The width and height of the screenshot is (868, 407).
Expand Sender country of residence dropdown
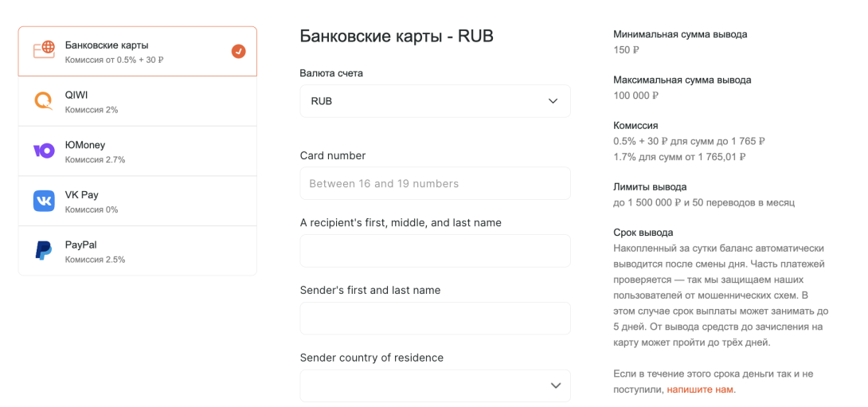435,385
